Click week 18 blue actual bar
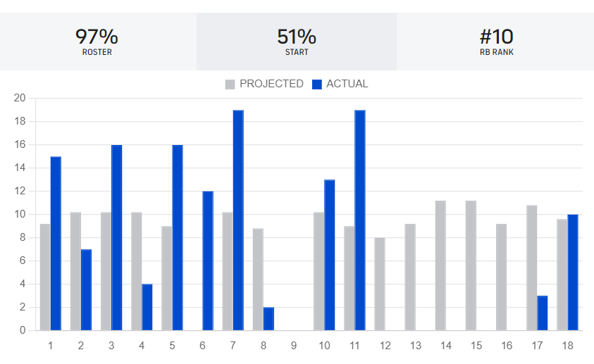 pos(573,272)
